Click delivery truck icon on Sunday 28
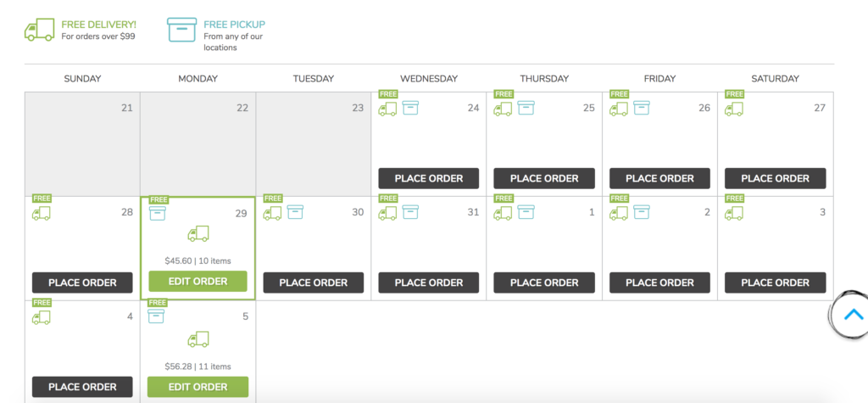This screenshot has width=868, height=403. pos(41,213)
